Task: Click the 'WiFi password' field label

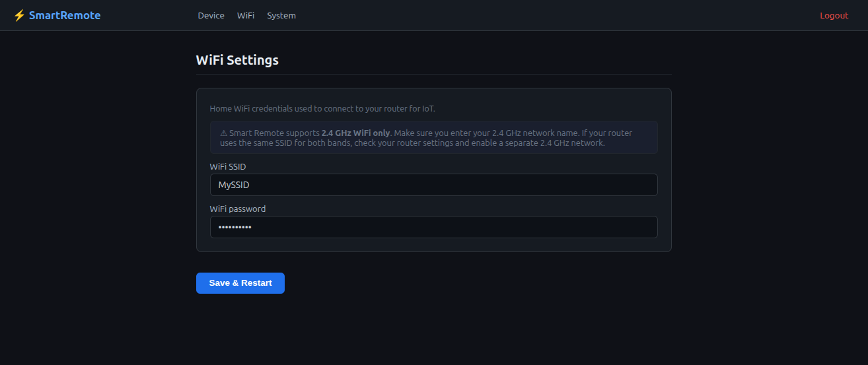Action: coord(238,209)
